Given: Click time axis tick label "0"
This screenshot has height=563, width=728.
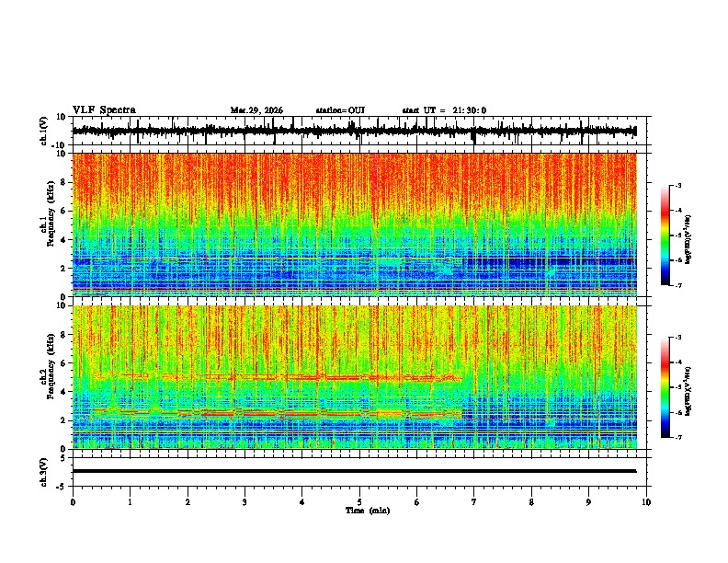Looking at the screenshot, I should [73, 502].
